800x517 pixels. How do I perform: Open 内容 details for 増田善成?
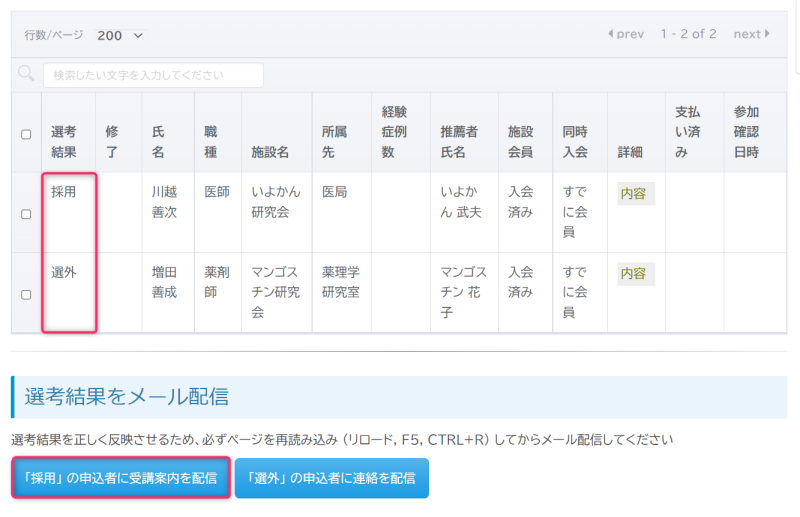(635, 273)
